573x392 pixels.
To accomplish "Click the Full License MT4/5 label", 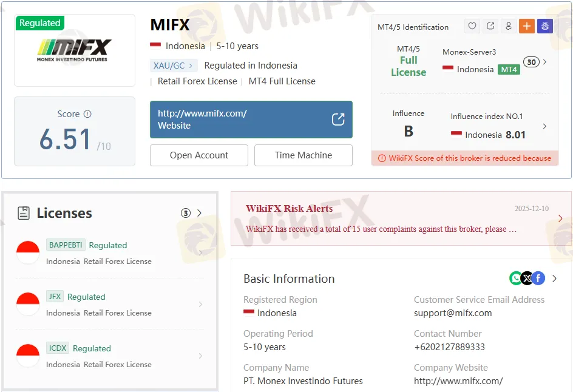I will (409, 66).
